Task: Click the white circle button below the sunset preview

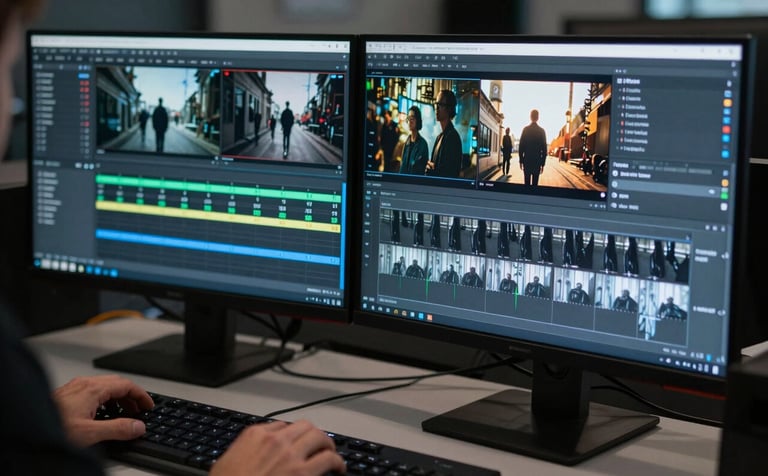Action: pyautogui.click(x=603, y=195)
